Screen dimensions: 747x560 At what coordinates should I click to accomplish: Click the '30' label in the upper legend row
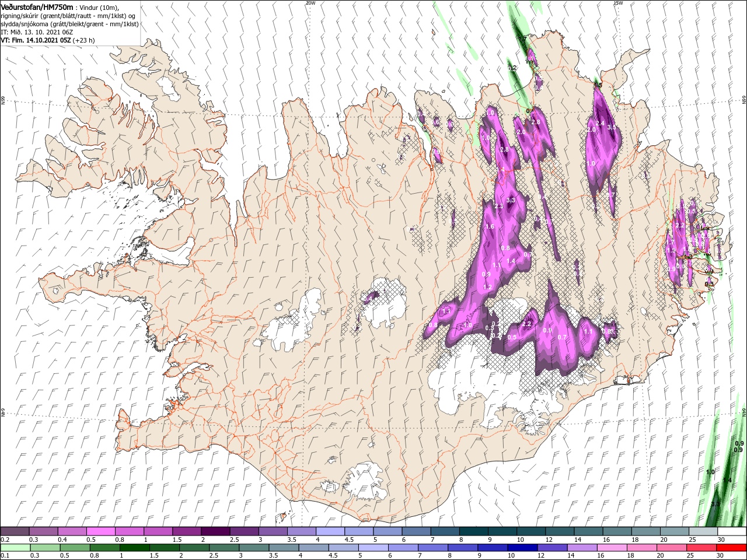pos(721,540)
